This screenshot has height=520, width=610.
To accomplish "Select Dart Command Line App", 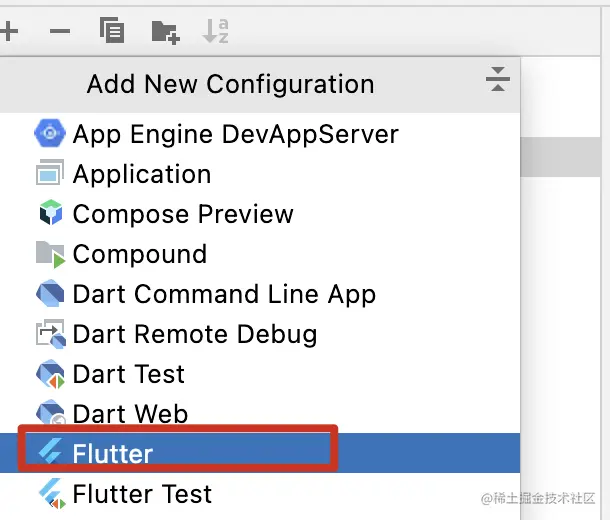I will [224, 293].
